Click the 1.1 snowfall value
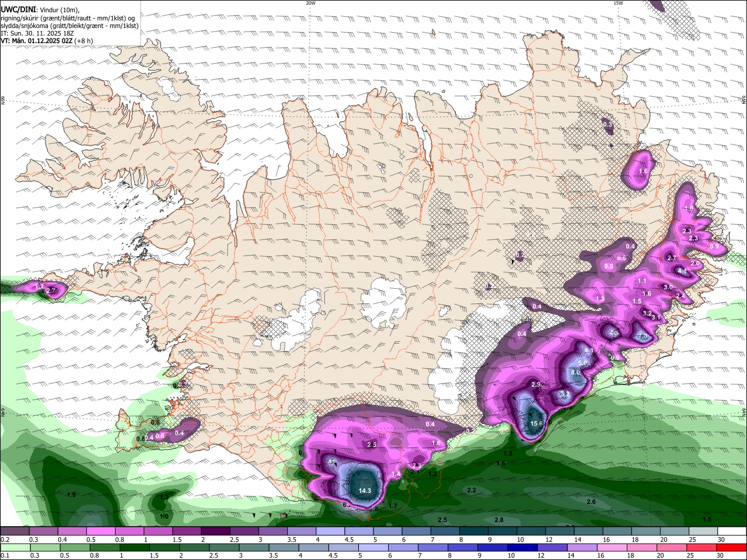747x560 pixels. click(642, 281)
